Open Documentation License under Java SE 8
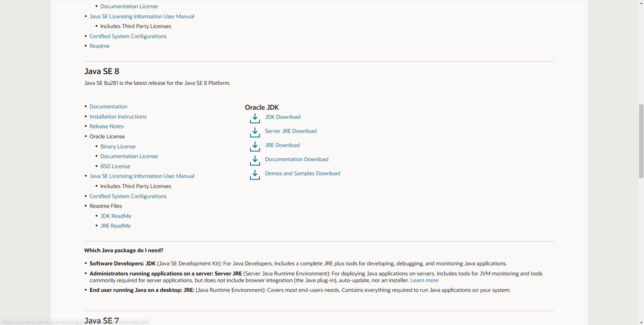This screenshot has height=325, width=644. (129, 156)
